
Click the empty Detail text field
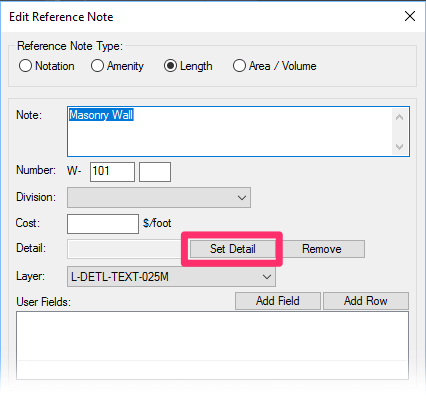(125, 249)
